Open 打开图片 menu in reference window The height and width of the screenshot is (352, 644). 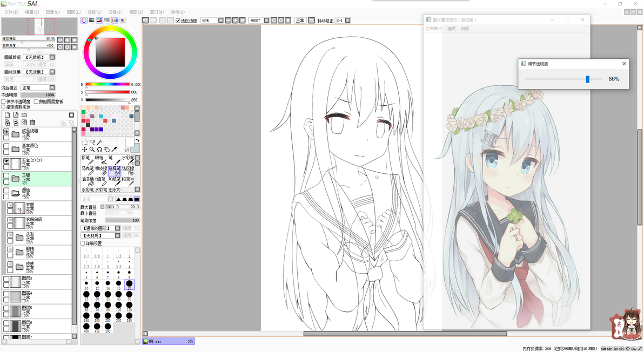click(434, 29)
